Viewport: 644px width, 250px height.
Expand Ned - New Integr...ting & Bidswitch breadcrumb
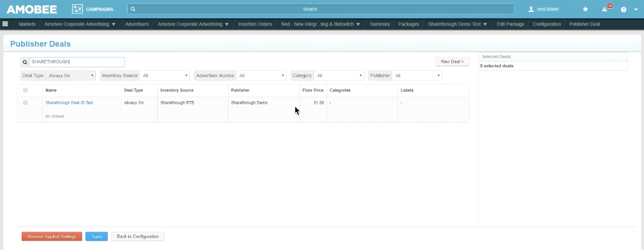click(358, 25)
